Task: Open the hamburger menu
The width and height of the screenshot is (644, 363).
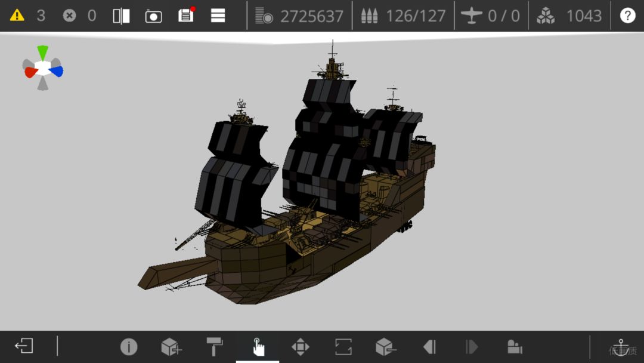Action: click(x=218, y=16)
